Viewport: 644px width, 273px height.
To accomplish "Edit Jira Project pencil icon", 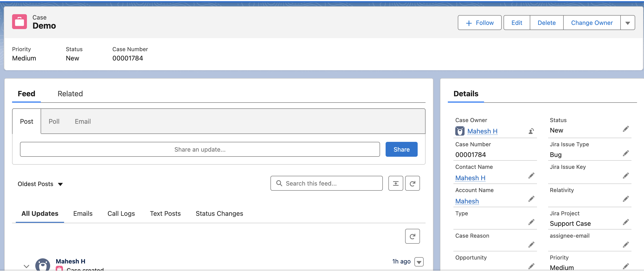I will [626, 222].
